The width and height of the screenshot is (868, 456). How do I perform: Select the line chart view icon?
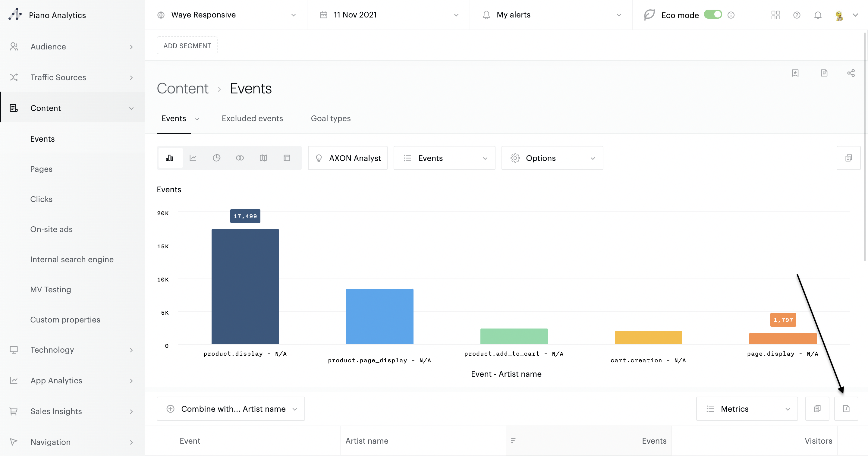pyautogui.click(x=193, y=158)
